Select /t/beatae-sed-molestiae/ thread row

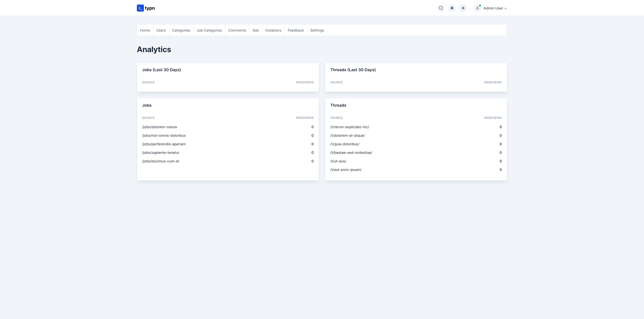click(x=351, y=152)
